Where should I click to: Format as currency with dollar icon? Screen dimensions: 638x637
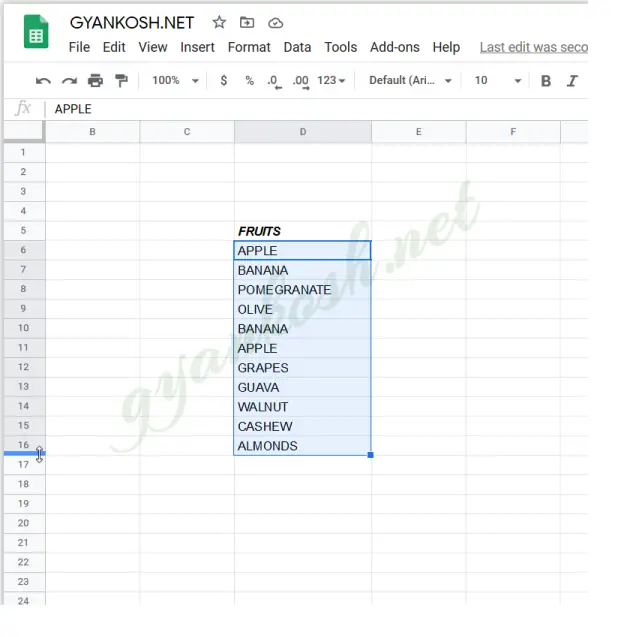[x=224, y=80]
